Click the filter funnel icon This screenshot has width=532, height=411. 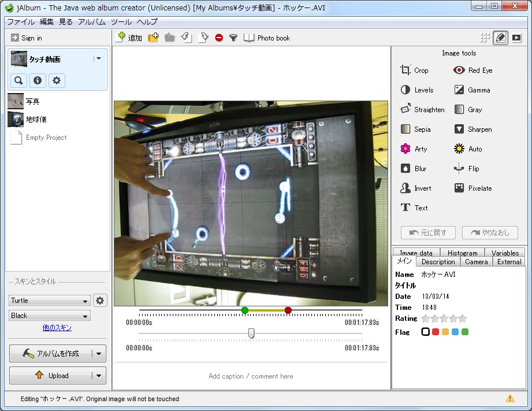click(x=233, y=38)
